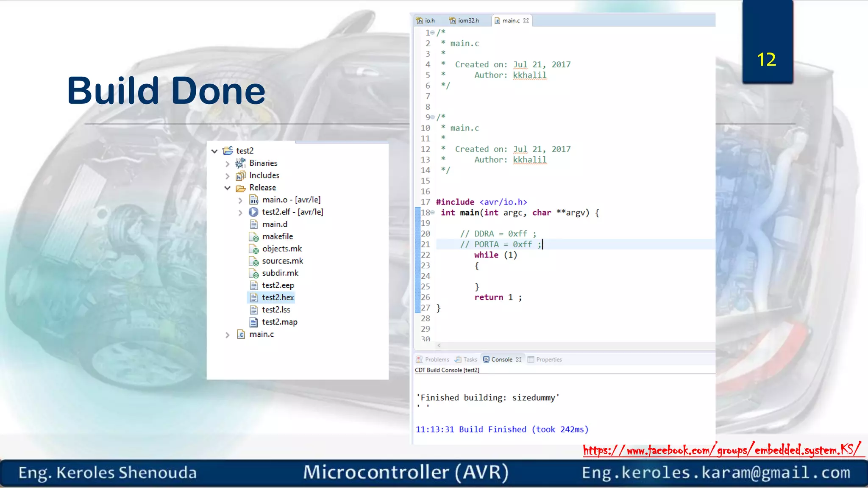Close the main.c editor tab
Screen dimensions: 868x488
tap(526, 20)
